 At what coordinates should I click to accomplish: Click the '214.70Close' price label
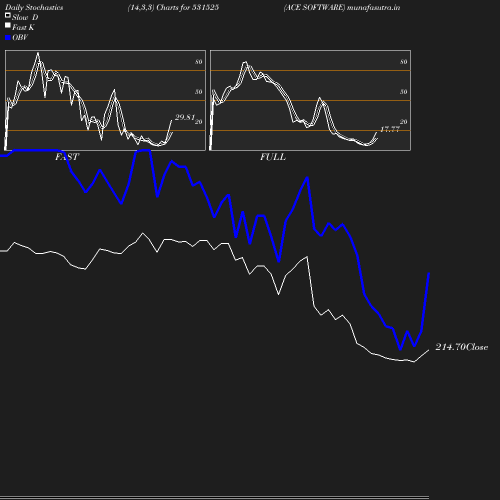pyautogui.click(x=462, y=347)
